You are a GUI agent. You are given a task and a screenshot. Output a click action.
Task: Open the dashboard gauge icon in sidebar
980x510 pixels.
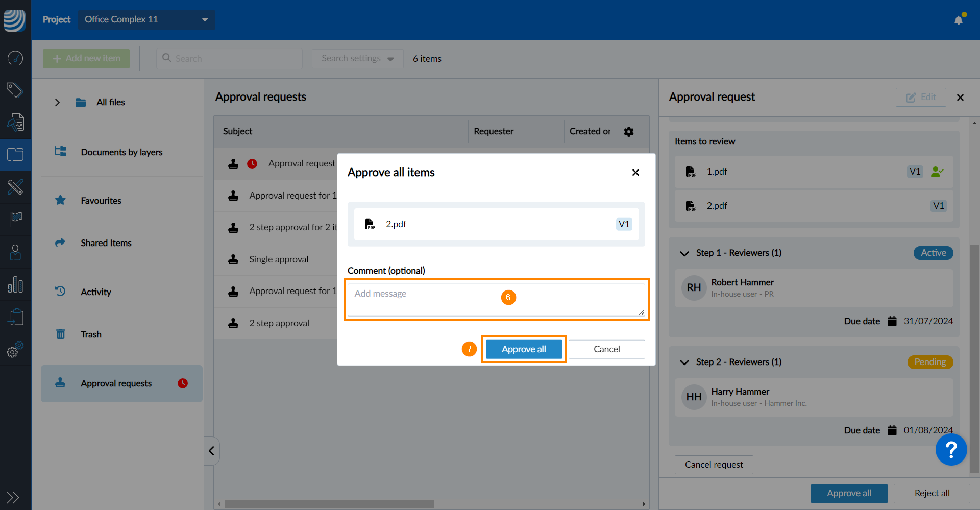click(15, 58)
